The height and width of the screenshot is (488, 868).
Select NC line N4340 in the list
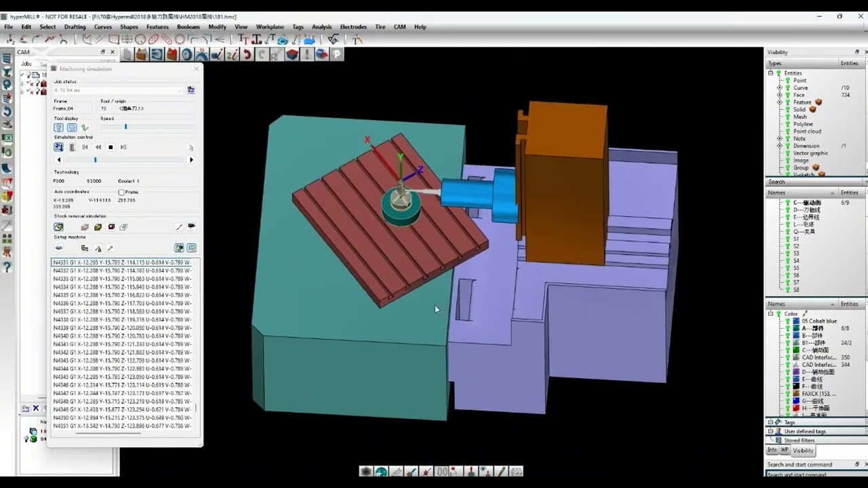(x=123, y=336)
